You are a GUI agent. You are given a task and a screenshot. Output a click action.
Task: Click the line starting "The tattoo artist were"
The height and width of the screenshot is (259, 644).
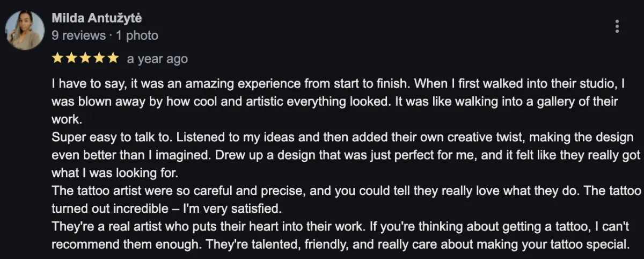click(346, 190)
